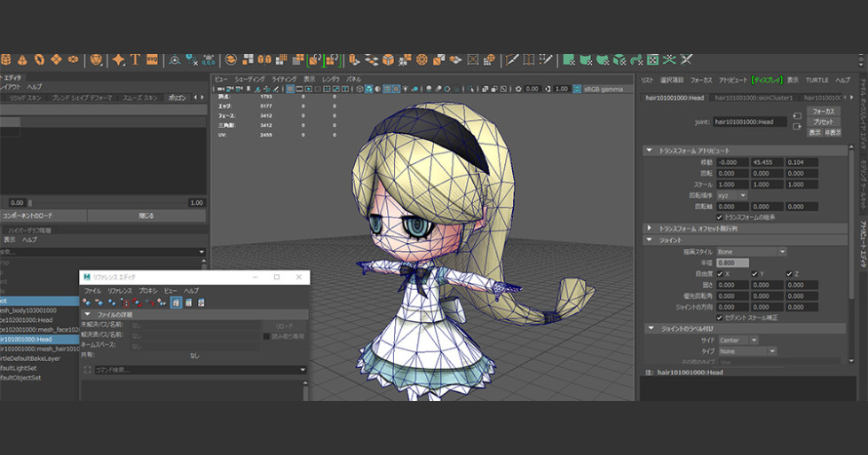The image size is (868, 455).
Task: Click the viewport camera select icon
Action: coord(218,90)
